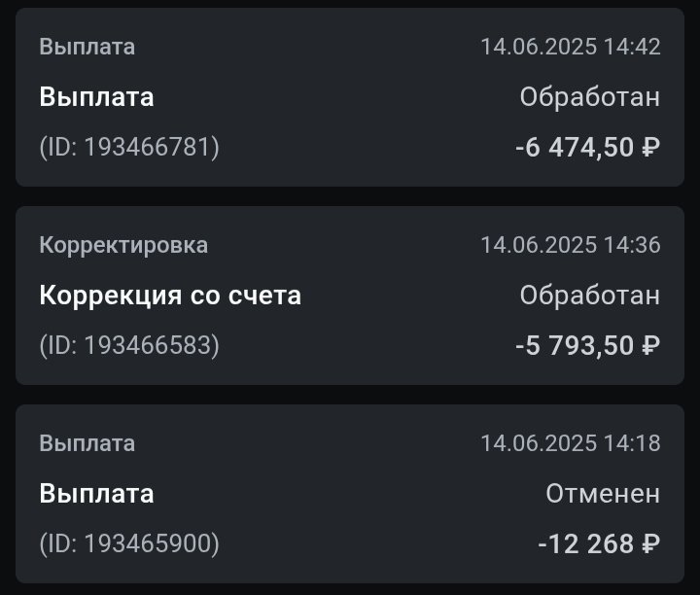
Task: Tap the ID 193465900 label
Action: click(129, 543)
